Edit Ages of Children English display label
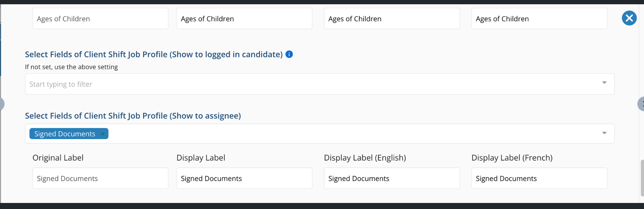This screenshot has width=644, height=209. [392, 19]
